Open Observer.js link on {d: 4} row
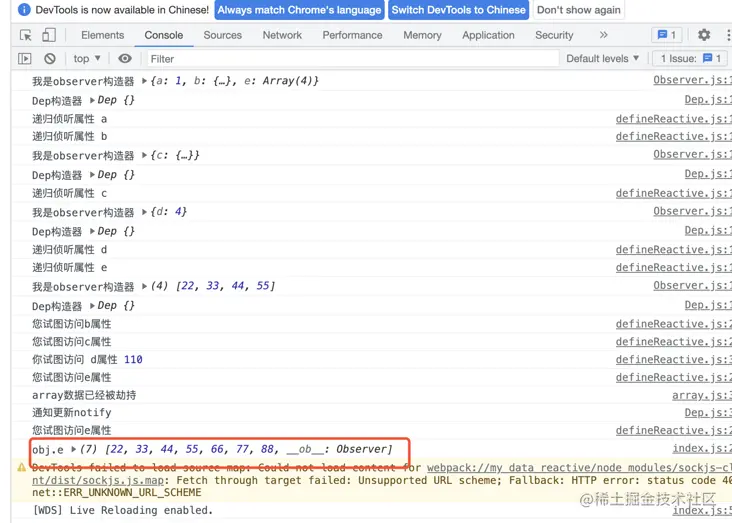Viewport: 732px width, 523px height. coord(692,211)
